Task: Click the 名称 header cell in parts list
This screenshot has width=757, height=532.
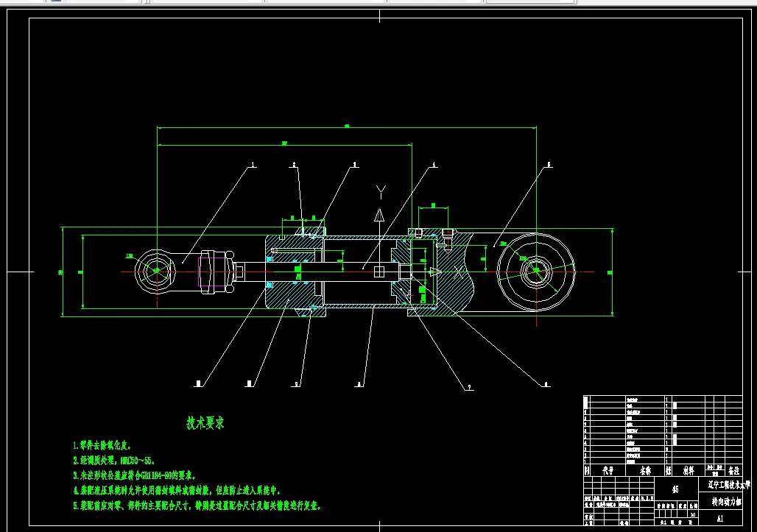Action: click(646, 470)
